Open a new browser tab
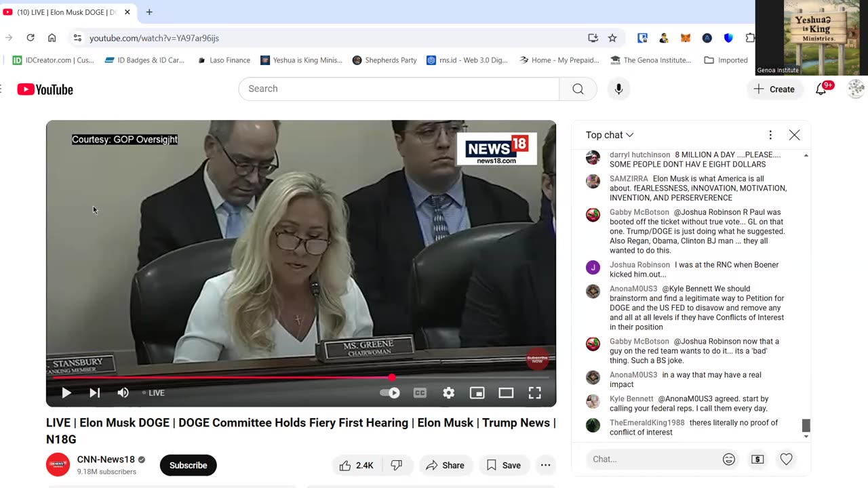The height and width of the screenshot is (488, 868). coord(149,12)
